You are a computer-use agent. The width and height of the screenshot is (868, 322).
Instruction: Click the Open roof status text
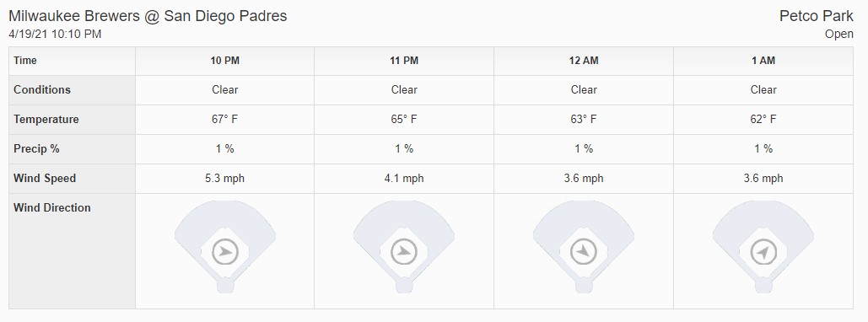point(838,34)
